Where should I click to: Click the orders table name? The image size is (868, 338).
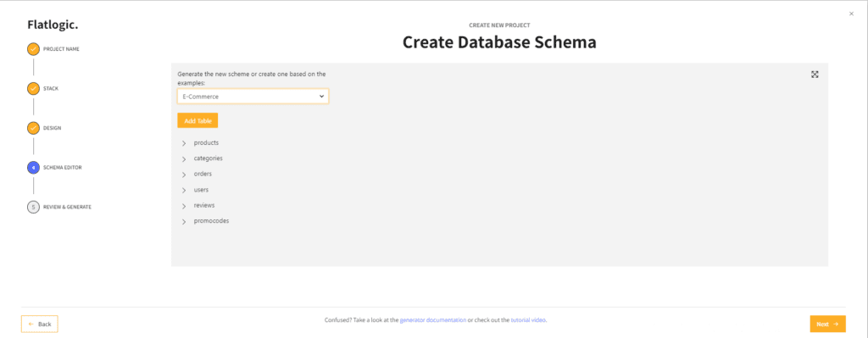click(203, 174)
